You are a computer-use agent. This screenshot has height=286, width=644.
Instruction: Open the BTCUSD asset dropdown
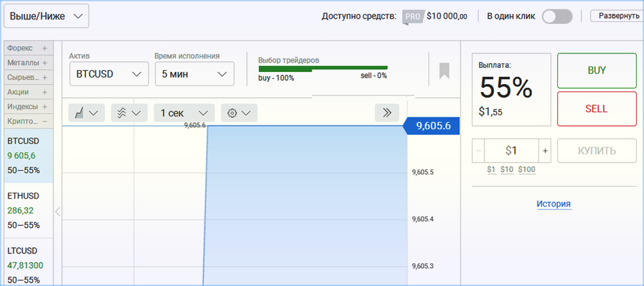coord(109,74)
